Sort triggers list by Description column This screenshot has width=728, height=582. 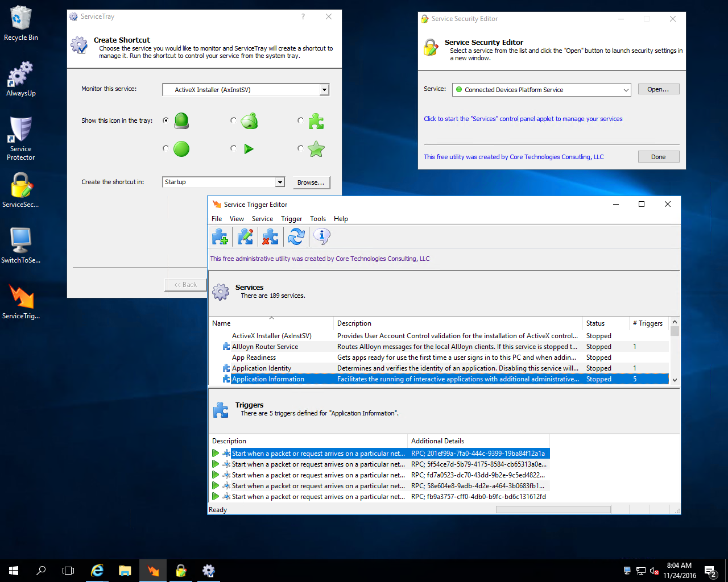(x=308, y=441)
